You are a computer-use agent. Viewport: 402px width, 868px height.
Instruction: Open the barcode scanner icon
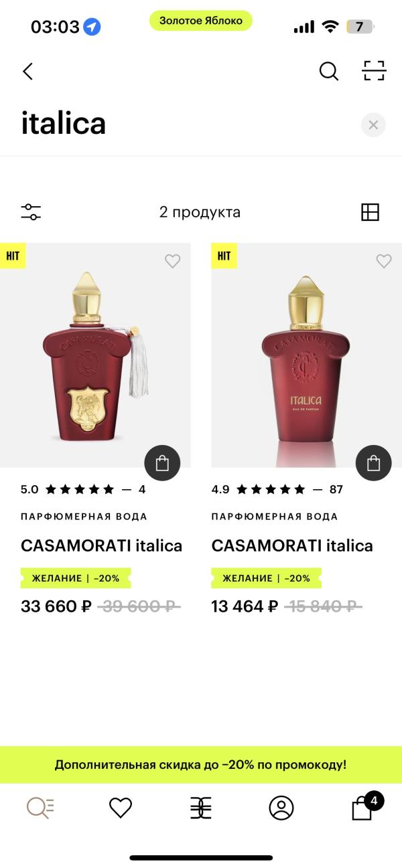click(374, 71)
